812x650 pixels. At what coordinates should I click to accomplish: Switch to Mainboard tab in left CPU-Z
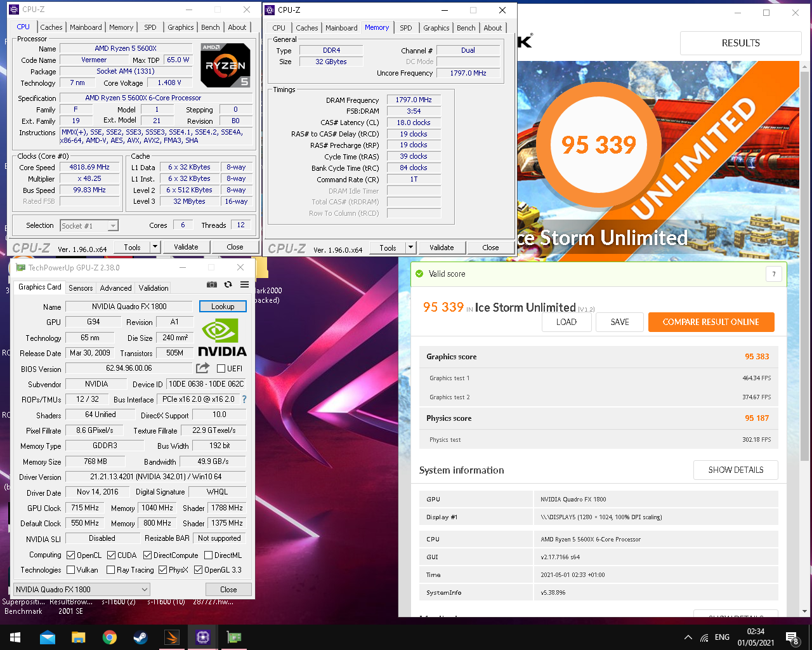point(86,27)
